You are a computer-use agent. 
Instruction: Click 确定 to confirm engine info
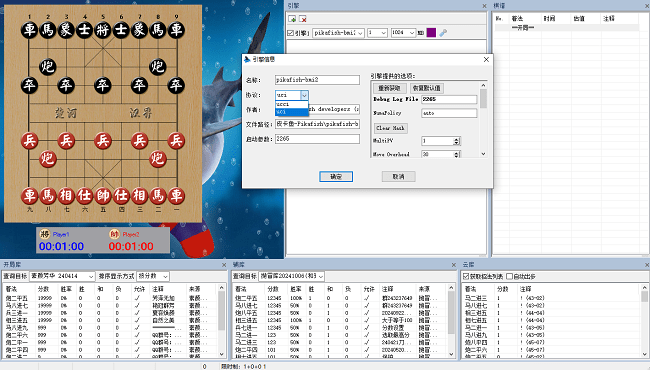(x=336, y=177)
